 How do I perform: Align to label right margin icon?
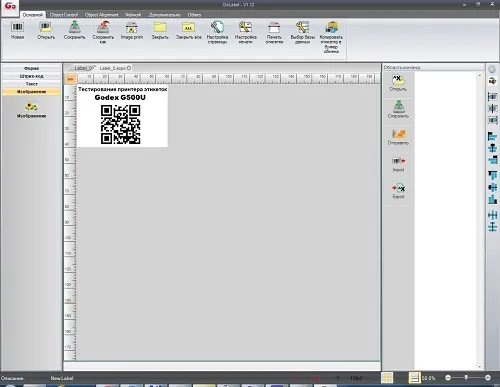pyautogui.click(x=492, y=120)
